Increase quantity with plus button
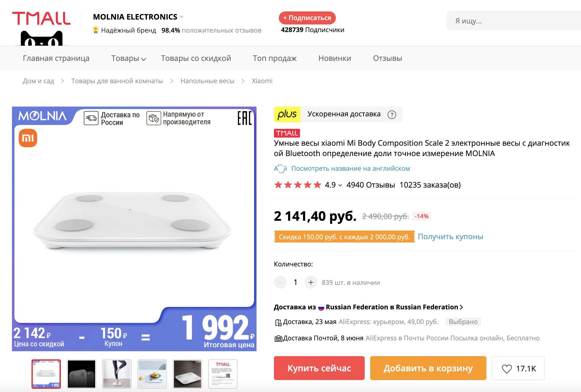581x392 pixels. pos(311,282)
